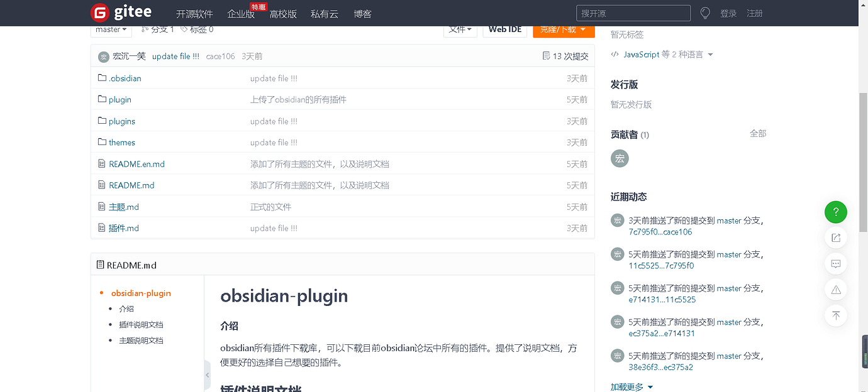The height and width of the screenshot is (392, 868).
Task: Open README.md file
Action: (x=131, y=185)
